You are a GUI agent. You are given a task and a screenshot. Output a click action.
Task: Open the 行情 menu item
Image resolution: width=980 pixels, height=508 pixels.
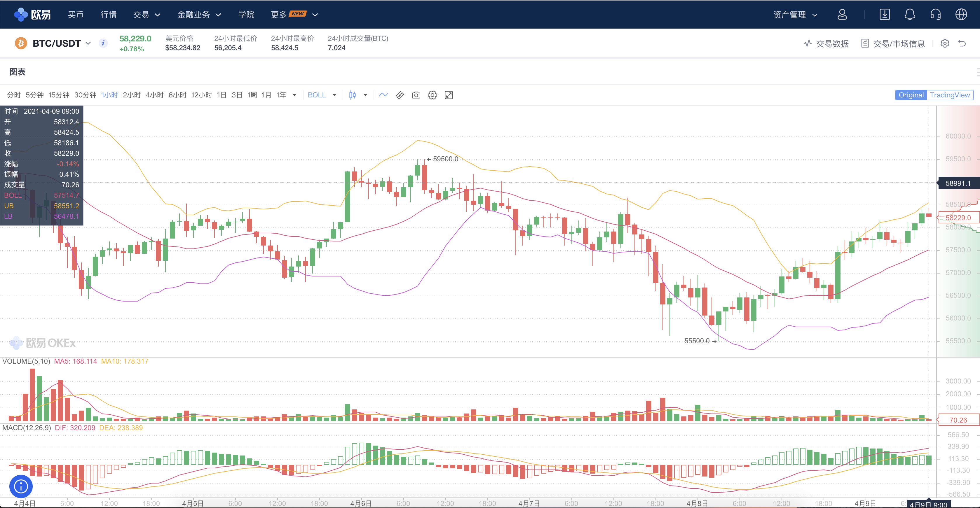109,15
